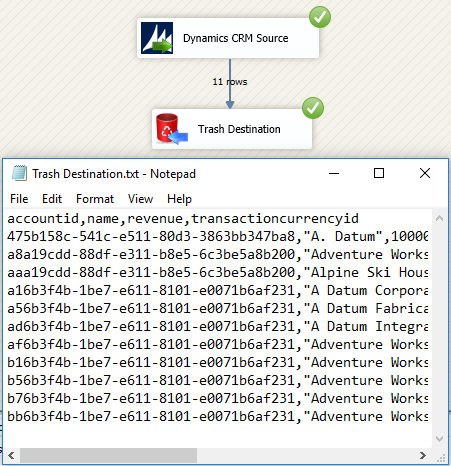Click the line starting with b76b3f4b-1be7
Screen dimensions: 451x466
218,399
